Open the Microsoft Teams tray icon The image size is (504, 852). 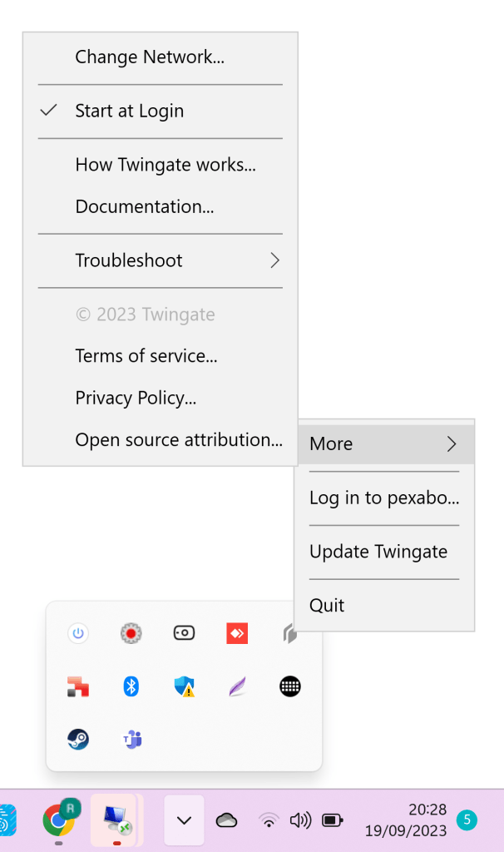pos(132,740)
